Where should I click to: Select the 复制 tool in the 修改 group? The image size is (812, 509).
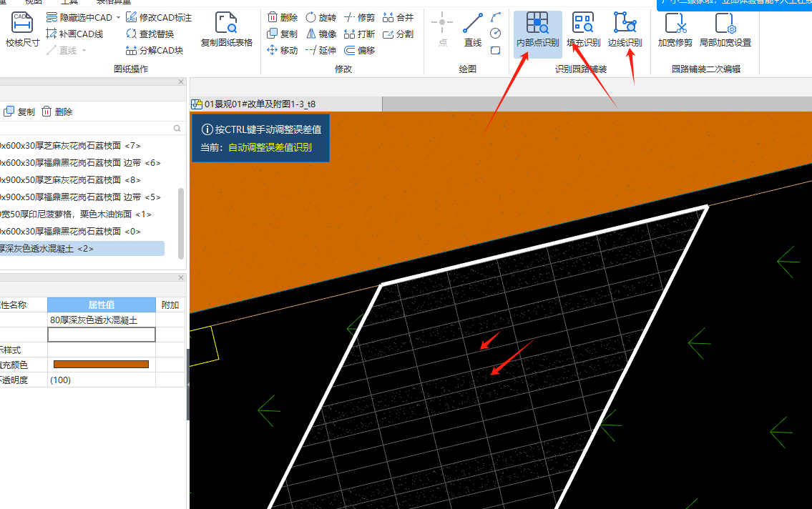[283, 34]
